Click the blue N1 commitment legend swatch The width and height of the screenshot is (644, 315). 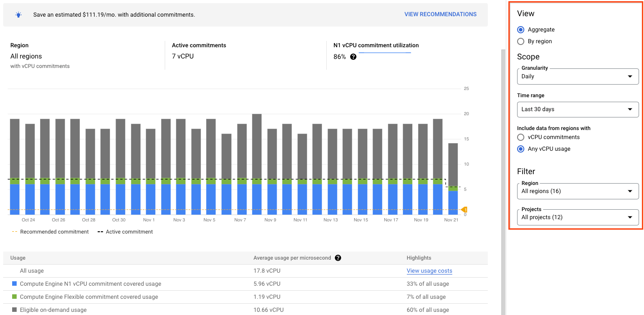pos(14,284)
